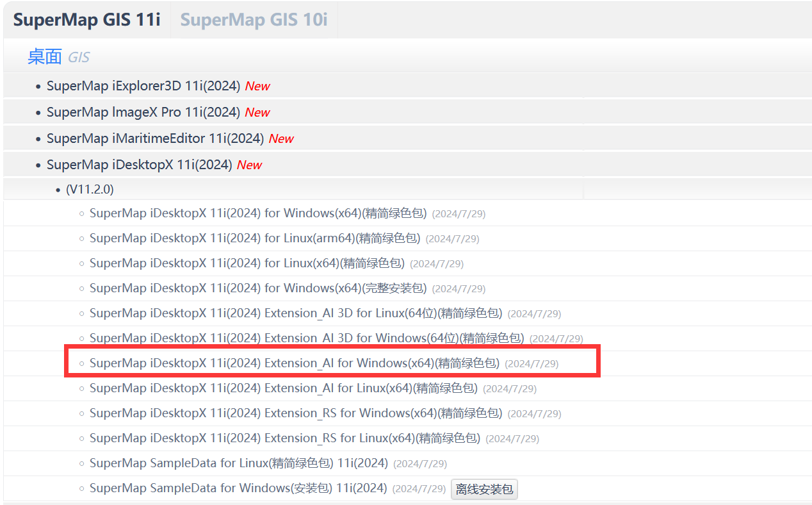Switch to the SuperMap GIS 11i tab

click(x=86, y=19)
